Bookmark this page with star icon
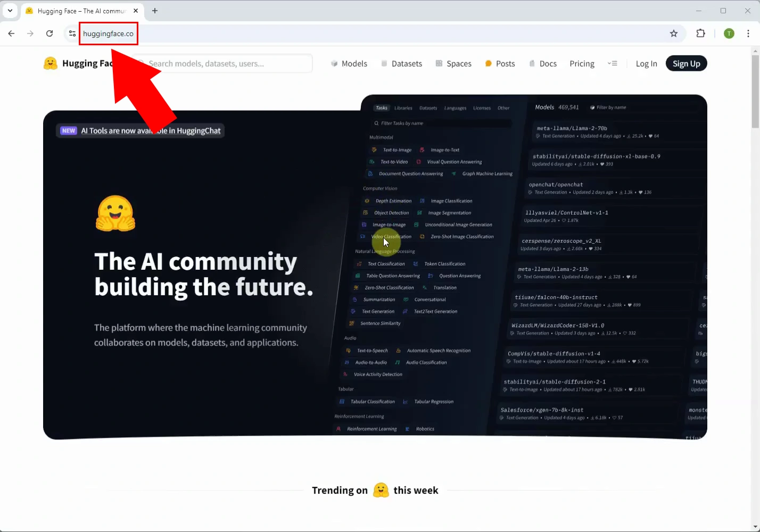Screen dimensions: 760x532 (674, 34)
